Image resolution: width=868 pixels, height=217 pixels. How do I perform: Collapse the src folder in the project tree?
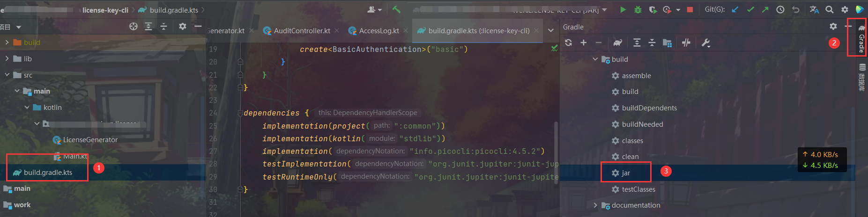[x=7, y=75]
